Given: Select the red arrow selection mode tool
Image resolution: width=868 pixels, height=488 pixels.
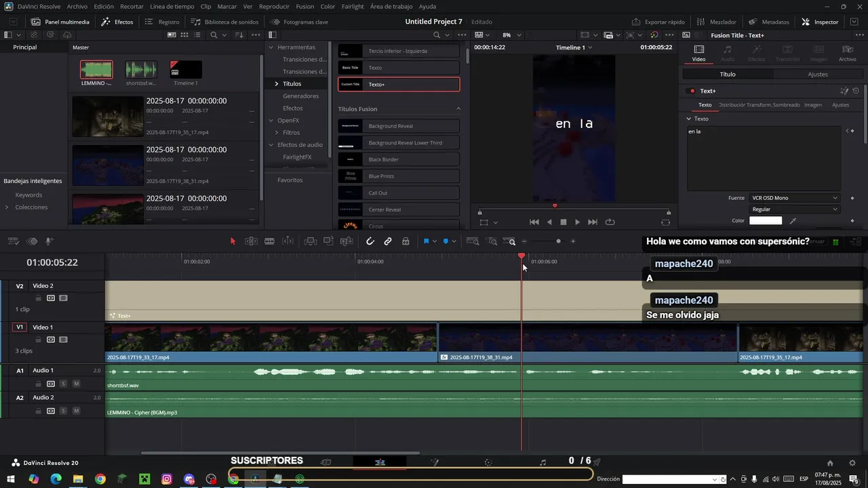Looking at the screenshot, I should click(x=233, y=241).
